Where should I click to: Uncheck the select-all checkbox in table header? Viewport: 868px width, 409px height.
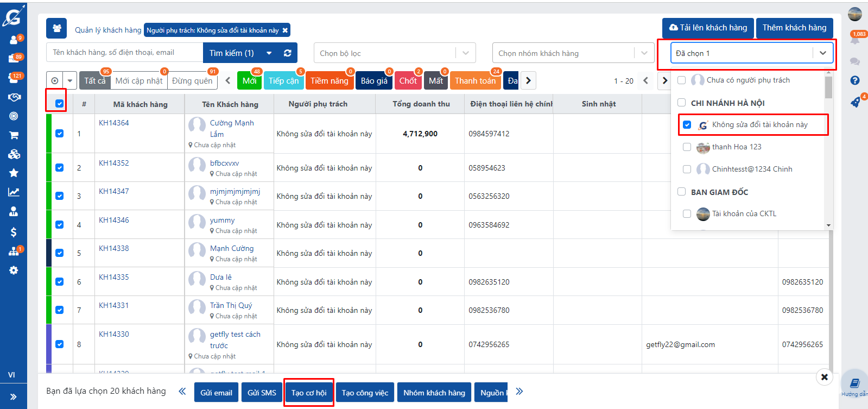tap(60, 104)
